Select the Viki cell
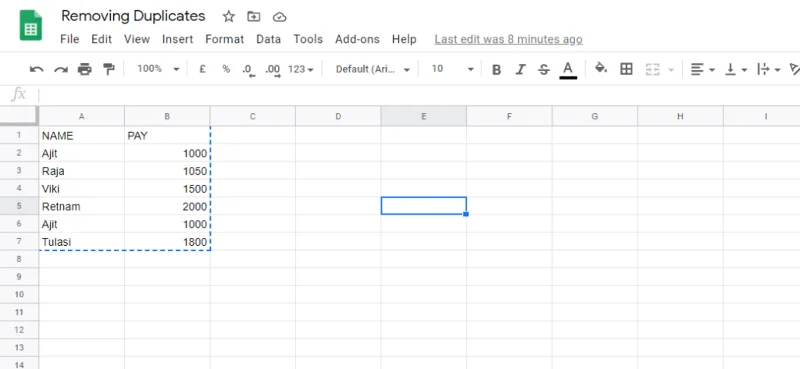 point(82,188)
